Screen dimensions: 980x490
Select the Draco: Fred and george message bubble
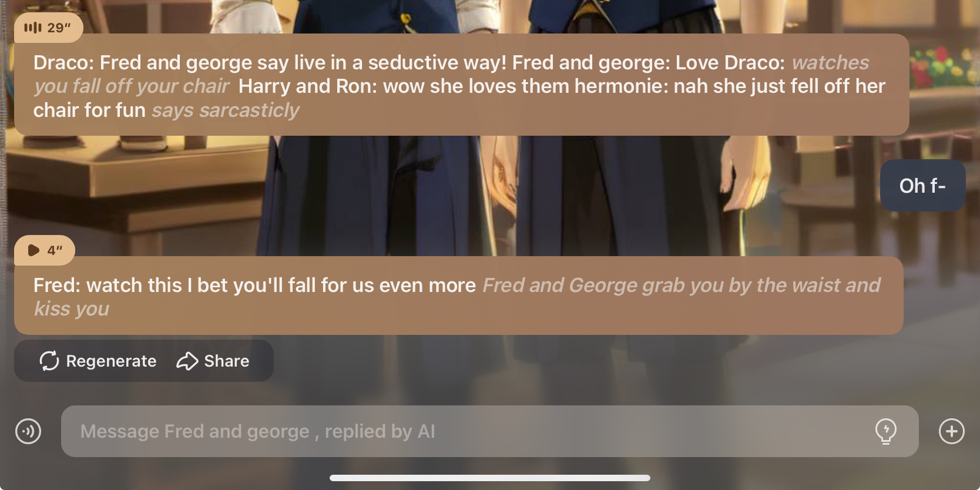click(x=461, y=85)
